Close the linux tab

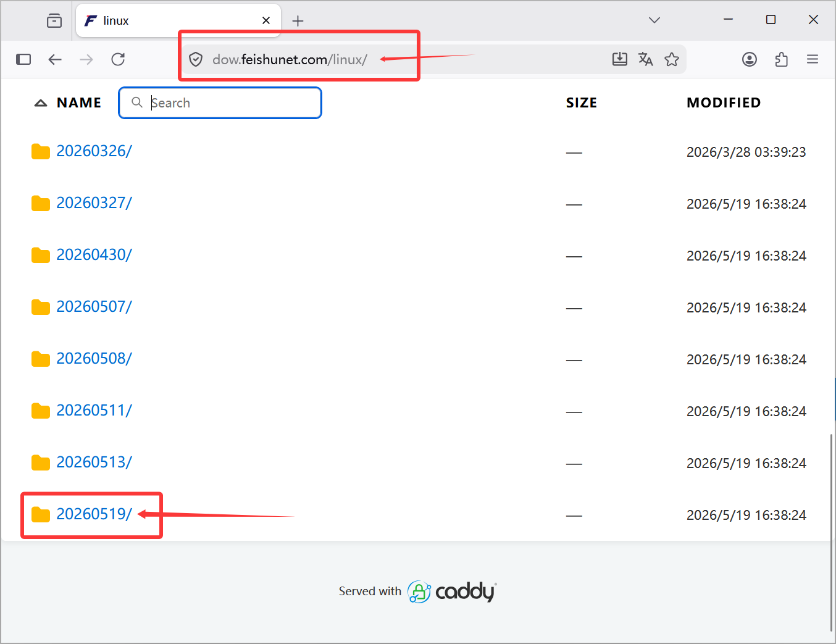[x=266, y=20]
